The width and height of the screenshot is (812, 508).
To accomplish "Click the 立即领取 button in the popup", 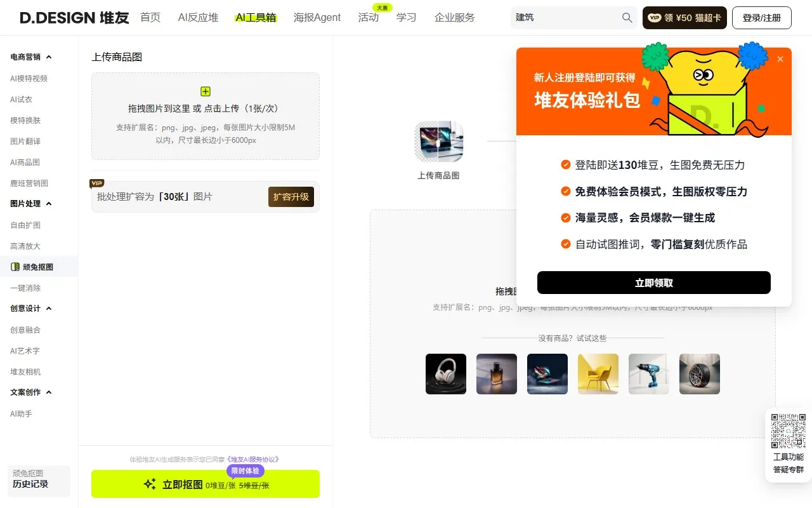I will (653, 283).
